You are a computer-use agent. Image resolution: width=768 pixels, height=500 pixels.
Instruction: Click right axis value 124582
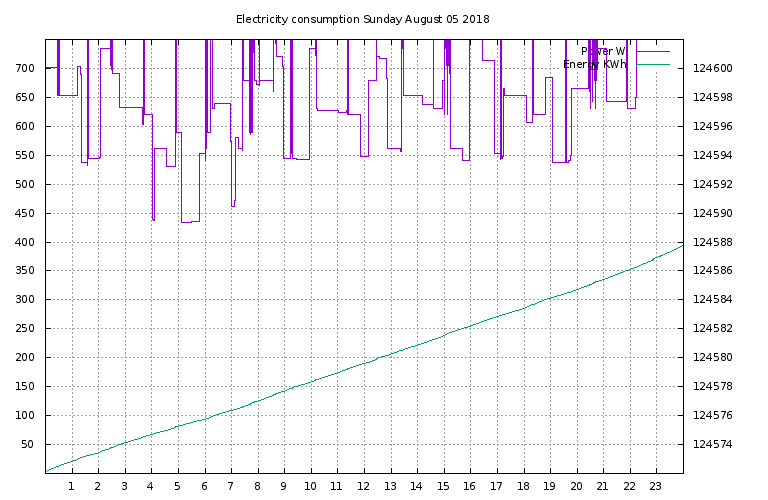(x=713, y=328)
